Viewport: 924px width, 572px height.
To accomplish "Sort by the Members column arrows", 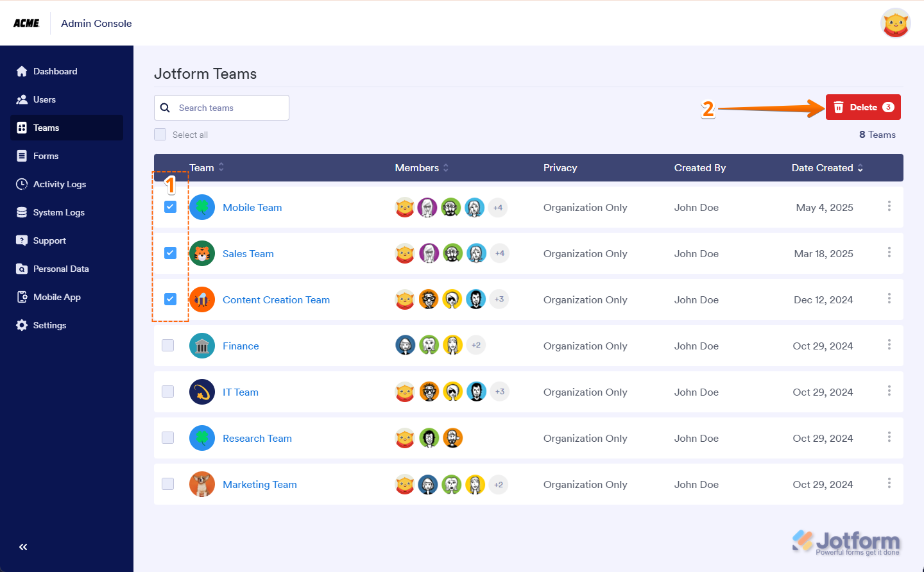I will click(446, 167).
